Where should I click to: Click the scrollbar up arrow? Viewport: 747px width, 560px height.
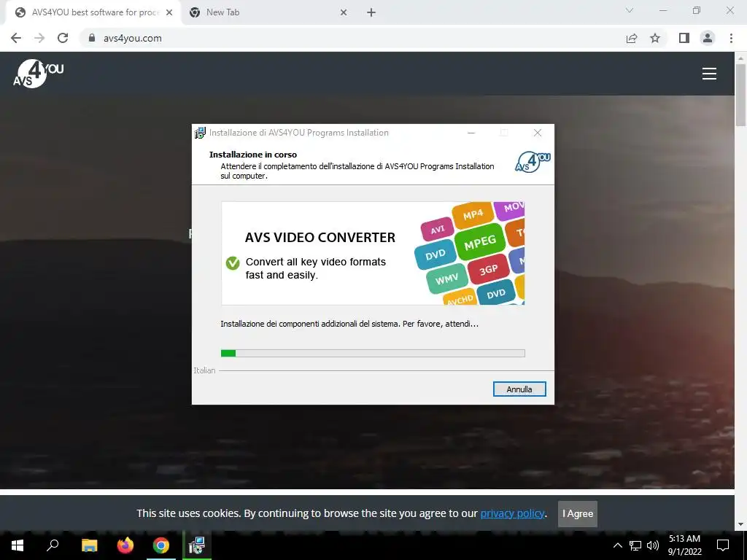tap(740, 58)
